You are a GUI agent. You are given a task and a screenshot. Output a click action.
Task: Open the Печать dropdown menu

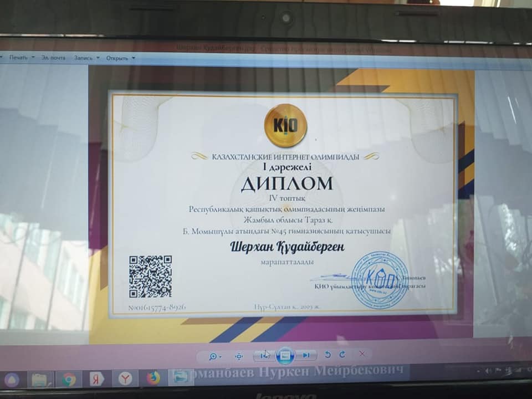[x=22, y=58]
